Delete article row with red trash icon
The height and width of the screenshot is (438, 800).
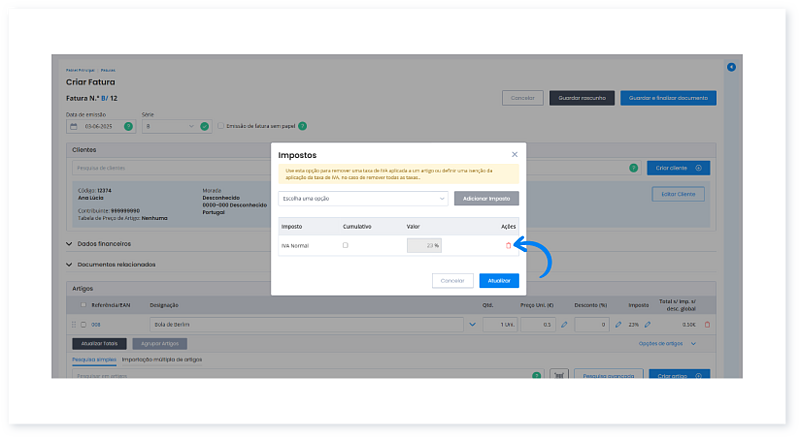708,324
